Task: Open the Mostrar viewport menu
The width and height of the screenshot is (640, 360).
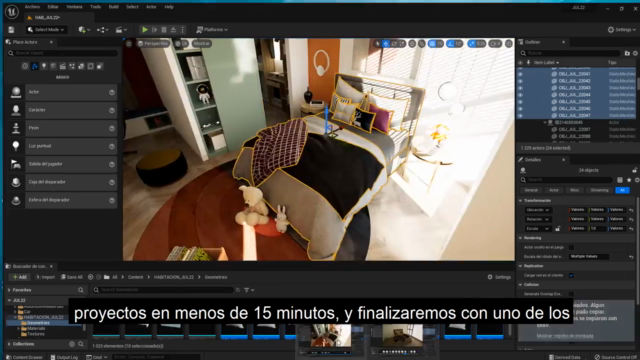Action: (202, 43)
